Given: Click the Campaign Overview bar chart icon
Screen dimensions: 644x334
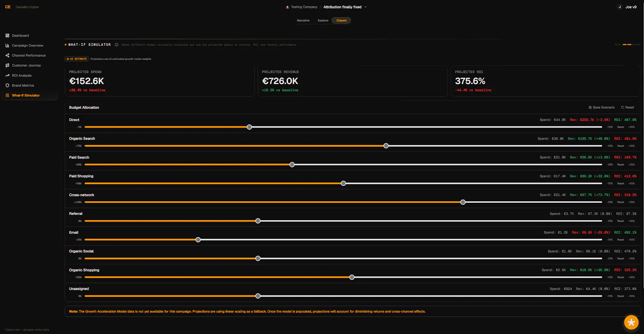Looking at the screenshot, I should (7, 45).
